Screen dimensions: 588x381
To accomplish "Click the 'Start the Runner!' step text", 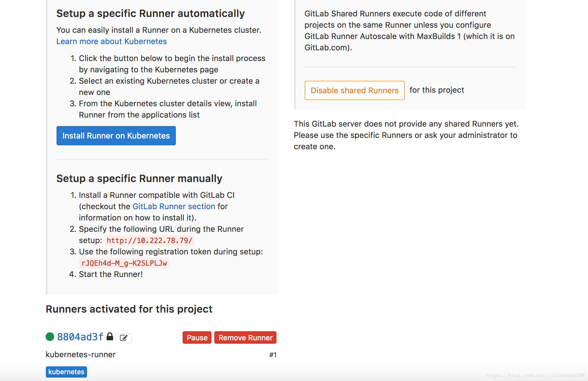I will tap(111, 274).
